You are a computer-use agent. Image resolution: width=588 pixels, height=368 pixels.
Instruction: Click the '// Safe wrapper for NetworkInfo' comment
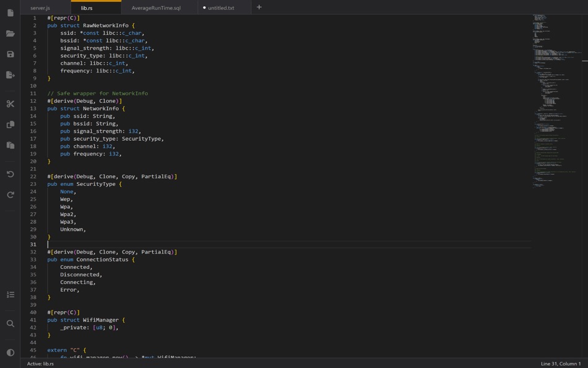[98, 94]
